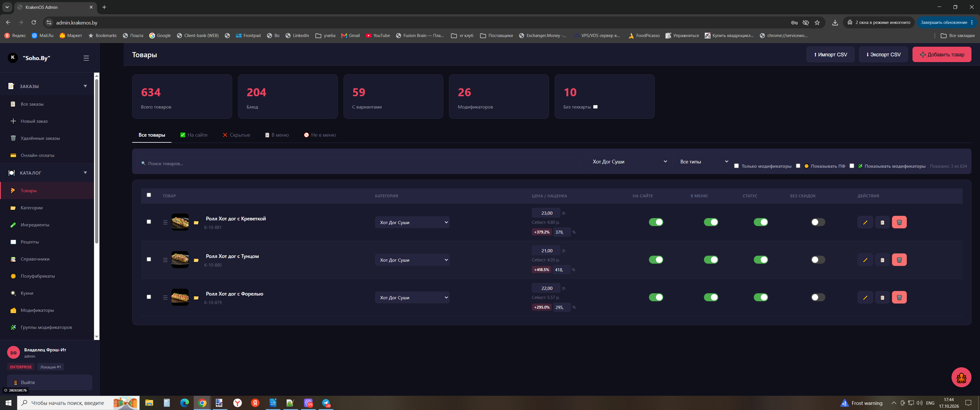The width and height of the screenshot is (980, 410).
Task: Open Онлайн-оплаты in the sidebar
Action: [47, 155]
